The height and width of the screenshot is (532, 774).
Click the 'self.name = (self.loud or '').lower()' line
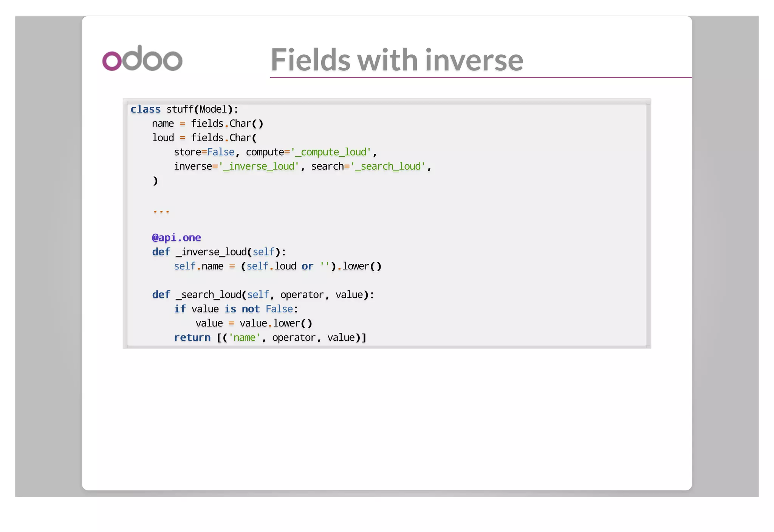(x=278, y=266)
